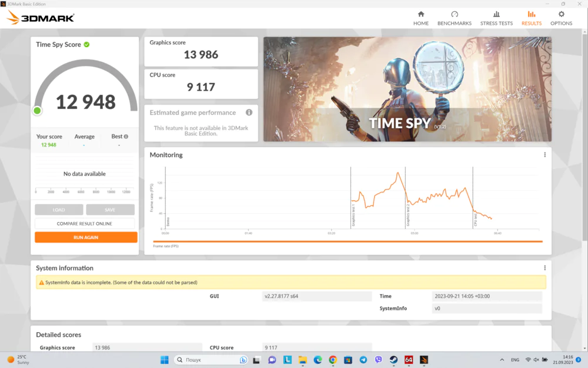Click the taskbar search box
This screenshot has height=368, width=588.
click(212, 360)
